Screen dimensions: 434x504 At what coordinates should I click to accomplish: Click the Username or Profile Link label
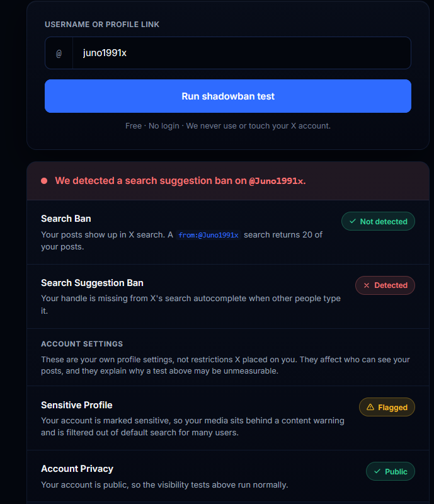coord(102,25)
